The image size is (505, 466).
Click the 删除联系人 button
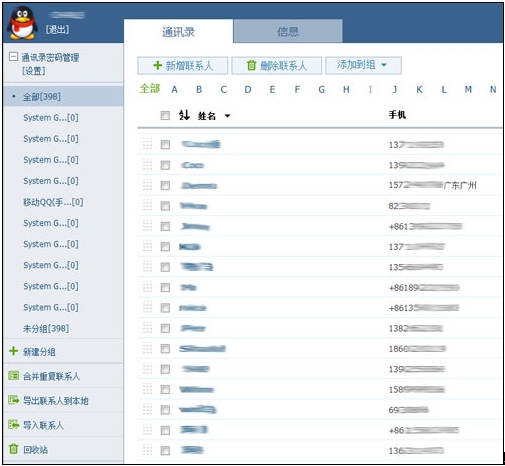click(x=277, y=65)
